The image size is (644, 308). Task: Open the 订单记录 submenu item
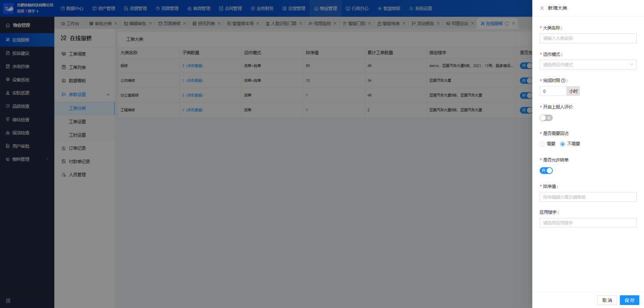(x=77, y=148)
